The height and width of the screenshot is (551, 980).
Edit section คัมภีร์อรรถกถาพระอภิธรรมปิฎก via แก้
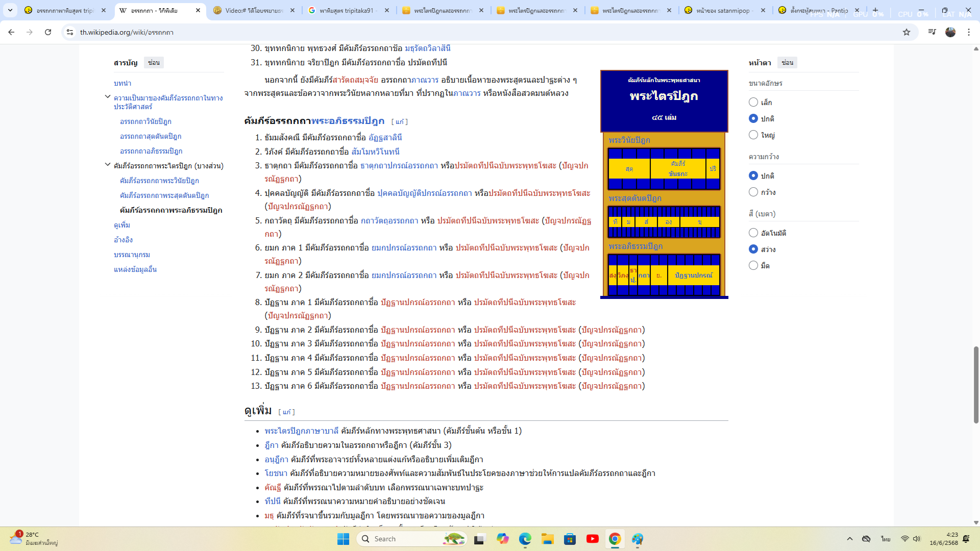coord(400,122)
